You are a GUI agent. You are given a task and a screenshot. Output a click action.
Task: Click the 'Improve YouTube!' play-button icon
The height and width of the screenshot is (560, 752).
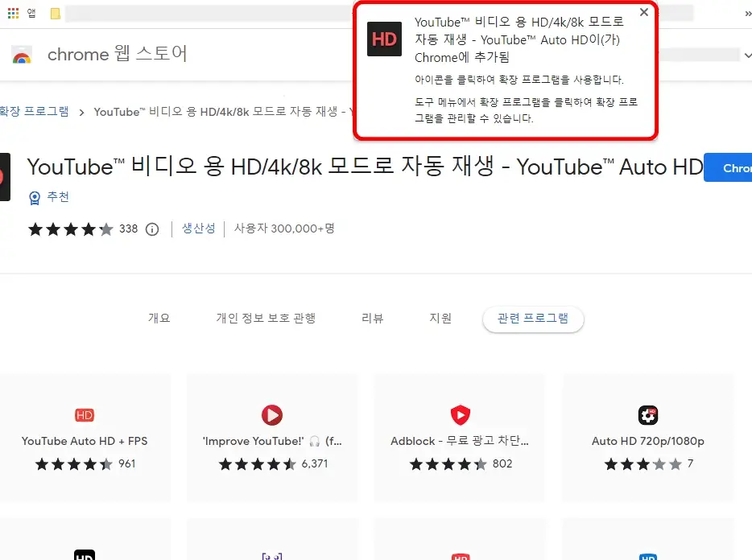click(x=271, y=415)
